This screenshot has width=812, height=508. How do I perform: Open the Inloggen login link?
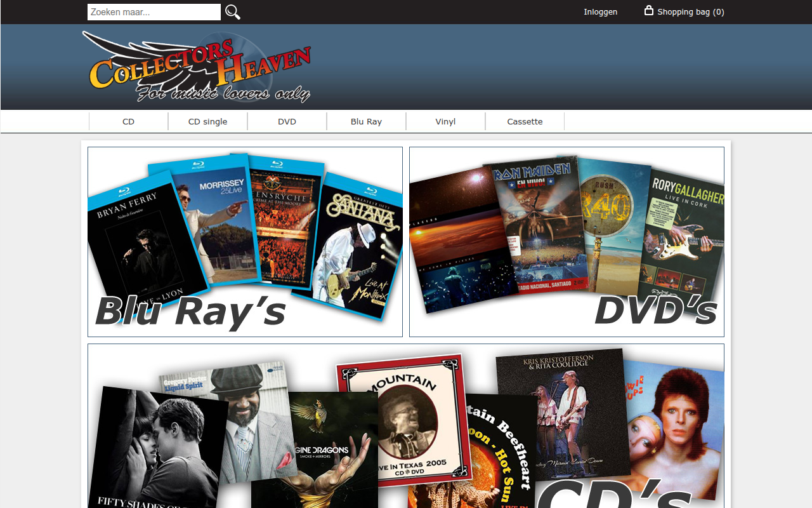click(x=600, y=12)
